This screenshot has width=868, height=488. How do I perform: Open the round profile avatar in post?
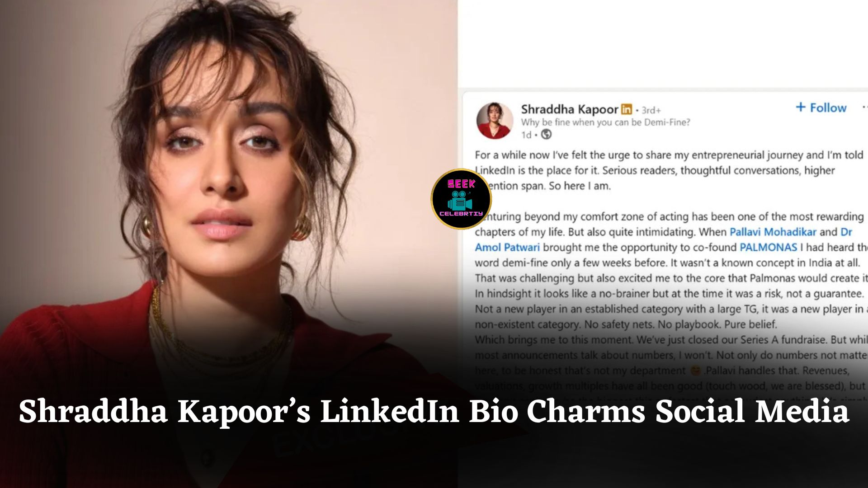click(x=495, y=121)
